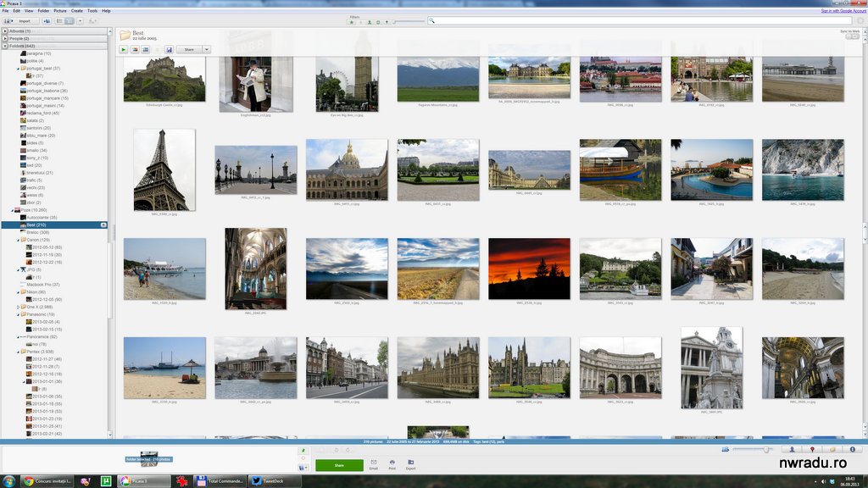Viewport: 868px width, 488px height.
Task: Expand the One X folder
Action: point(18,307)
